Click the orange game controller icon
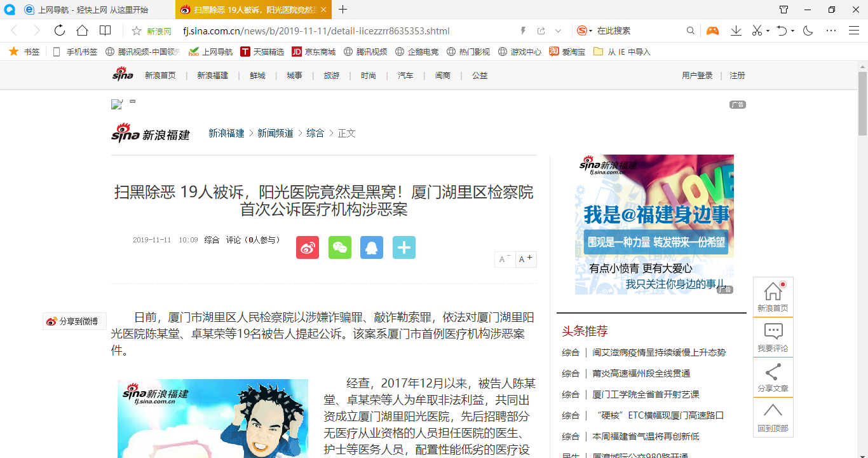The height and width of the screenshot is (458, 868). coord(713,31)
